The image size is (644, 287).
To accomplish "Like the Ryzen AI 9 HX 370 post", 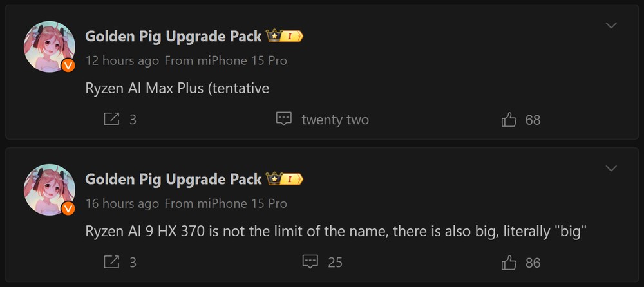I will point(509,263).
